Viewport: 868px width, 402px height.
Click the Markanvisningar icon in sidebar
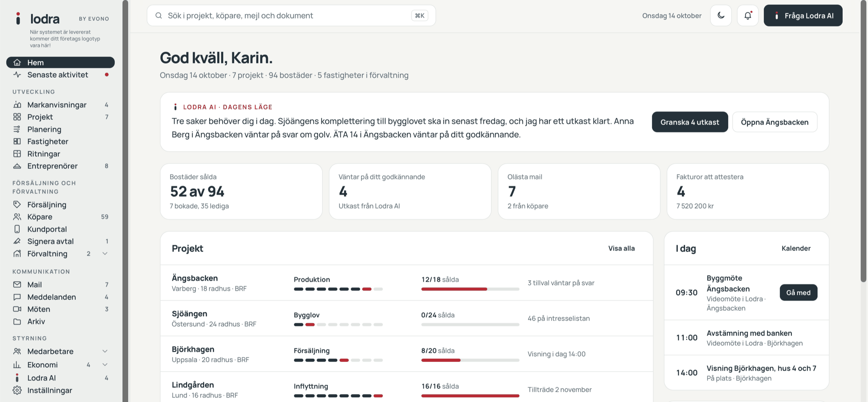click(17, 104)
